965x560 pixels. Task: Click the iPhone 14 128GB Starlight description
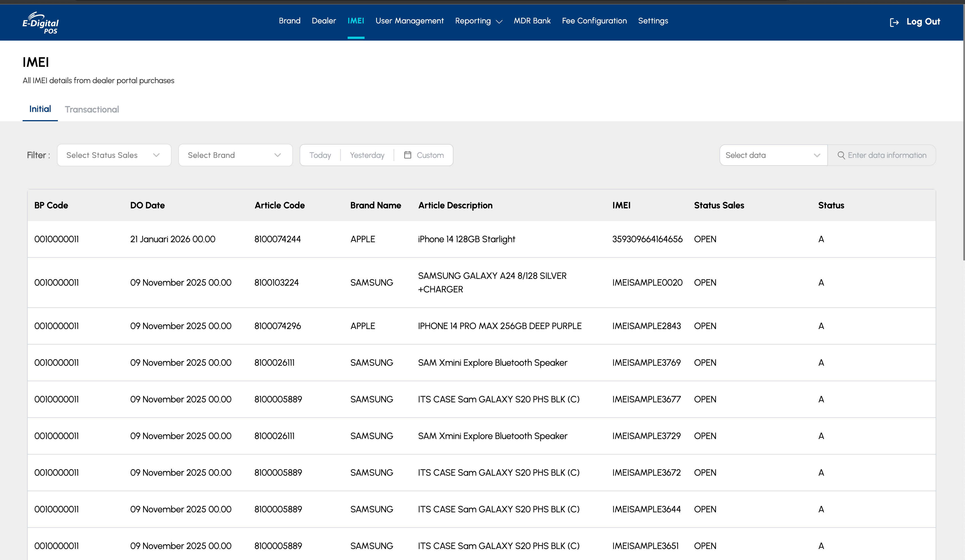point(466,239)
